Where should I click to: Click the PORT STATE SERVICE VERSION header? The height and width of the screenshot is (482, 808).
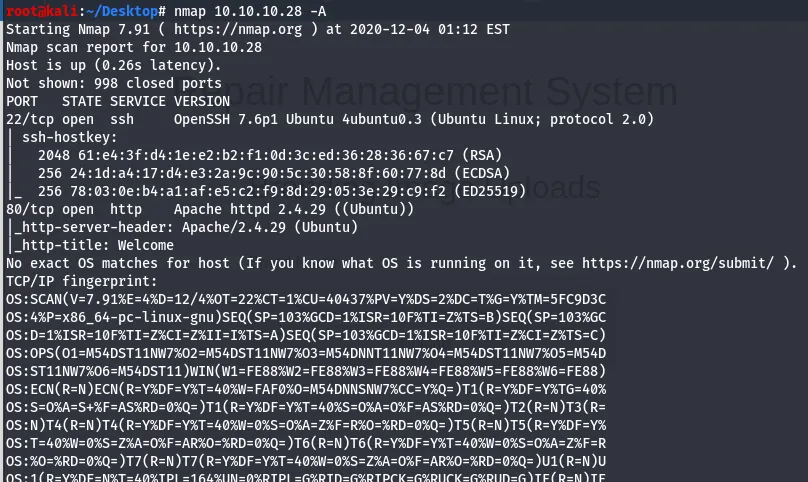pos(117,101)
